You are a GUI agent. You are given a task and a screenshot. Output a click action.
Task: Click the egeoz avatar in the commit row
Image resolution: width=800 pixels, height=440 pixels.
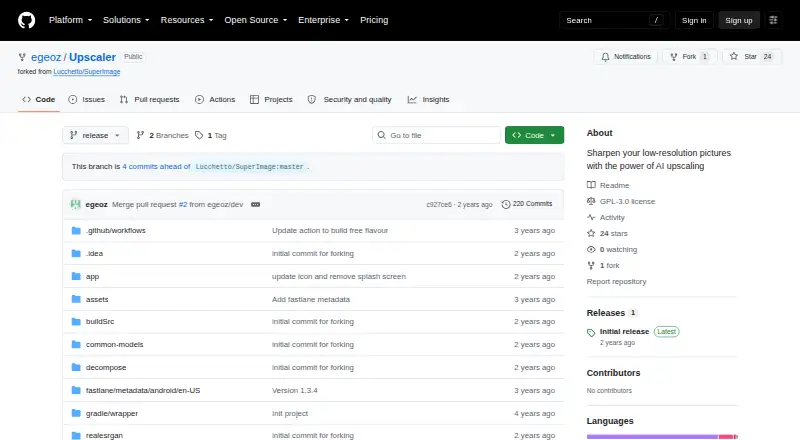76,204
